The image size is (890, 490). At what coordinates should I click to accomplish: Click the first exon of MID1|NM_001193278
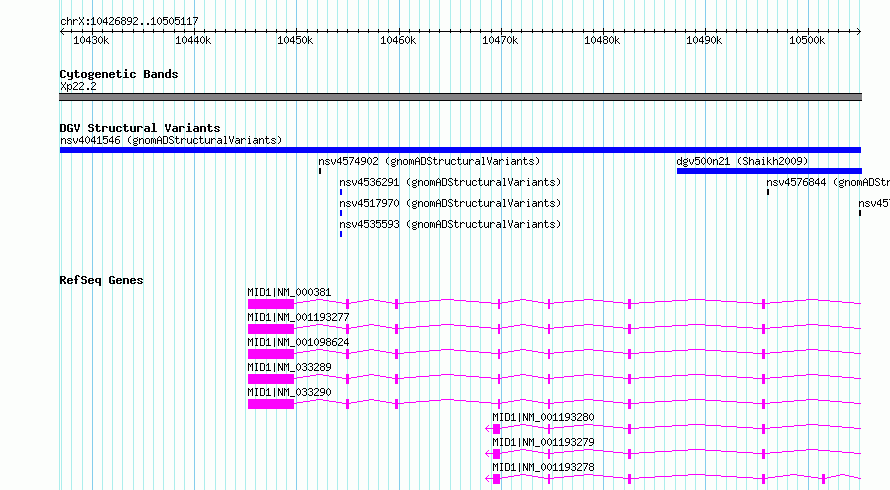coord(497,479)
